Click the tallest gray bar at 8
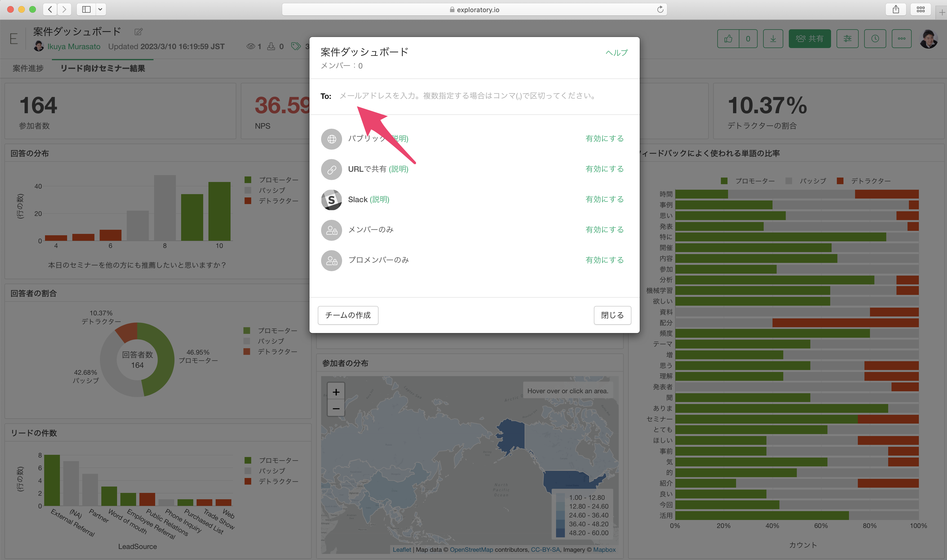This screenshot has height=560, width=947. coord(165,208)
